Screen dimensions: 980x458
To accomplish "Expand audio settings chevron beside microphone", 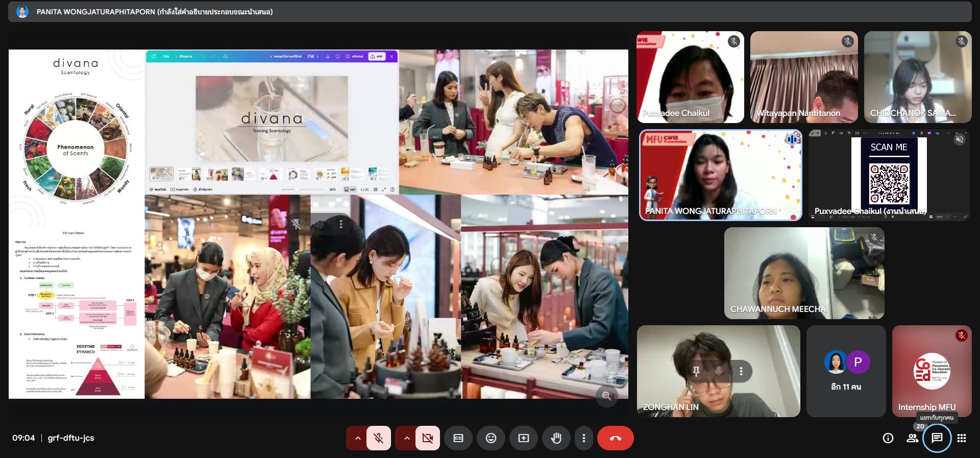I will 358,438.
